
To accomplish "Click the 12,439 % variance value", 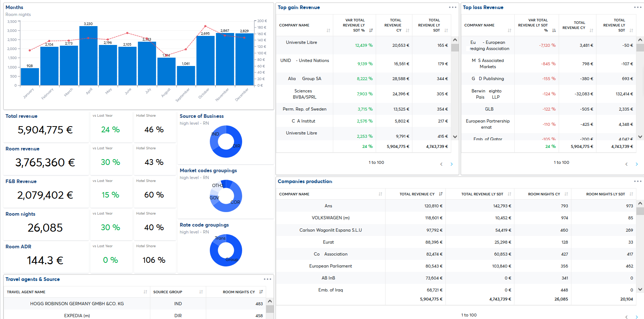I will click(364, 45).
